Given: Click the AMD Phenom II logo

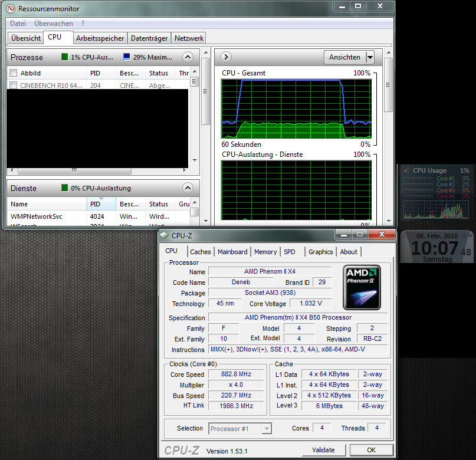Looking at the screenshot, I should pyautogui.click(x=362, y=287).
